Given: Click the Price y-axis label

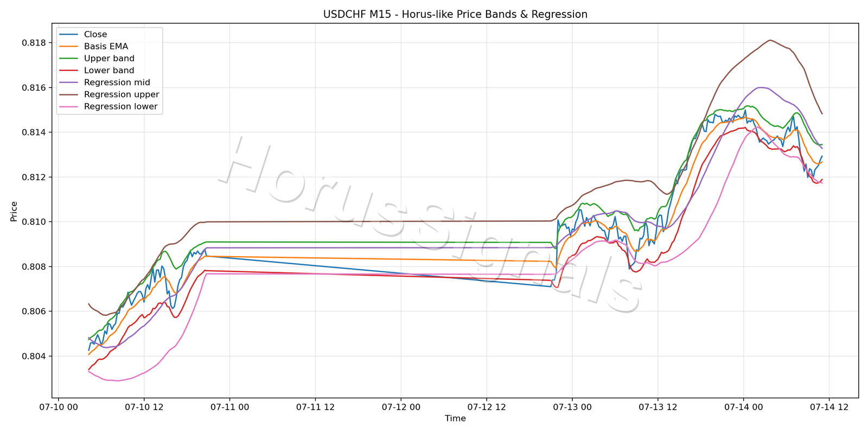Looking at the screenshot, I should [14, 211].
